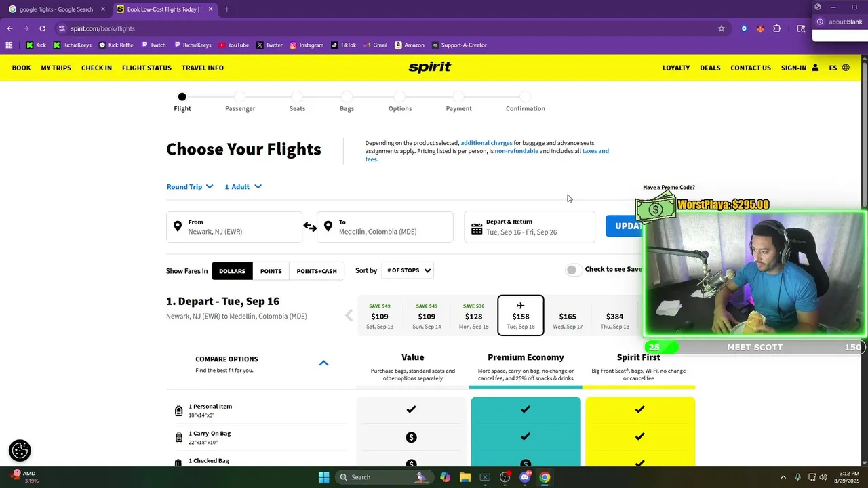
Task: Open the LOYALTY menu
Action: 676,68
